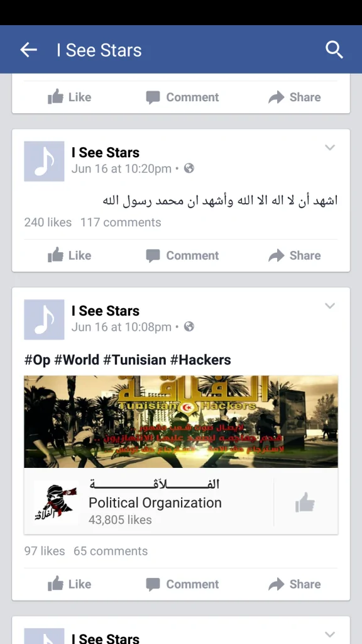The height and width of the screenshot is (644, 362).
Task: Comment on the Arabic text post
Action: 183,255
